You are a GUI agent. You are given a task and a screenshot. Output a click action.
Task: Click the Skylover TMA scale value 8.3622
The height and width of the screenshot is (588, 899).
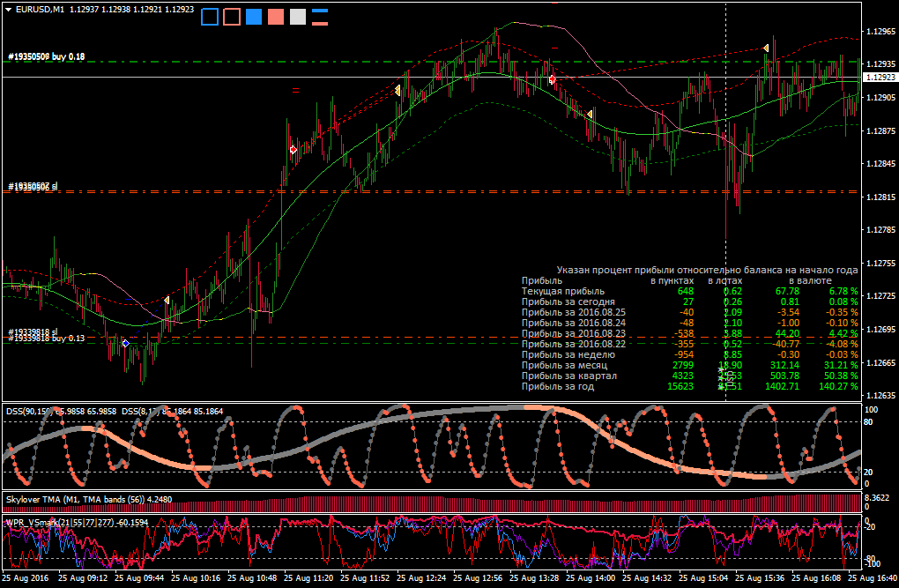(877, 497)
